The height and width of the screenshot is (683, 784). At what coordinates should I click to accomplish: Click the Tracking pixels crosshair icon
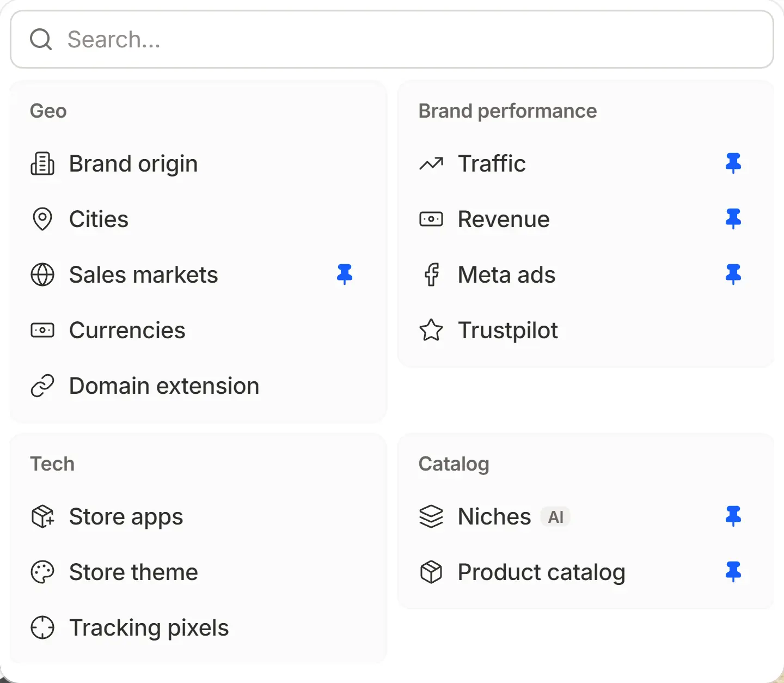point(42,628)
